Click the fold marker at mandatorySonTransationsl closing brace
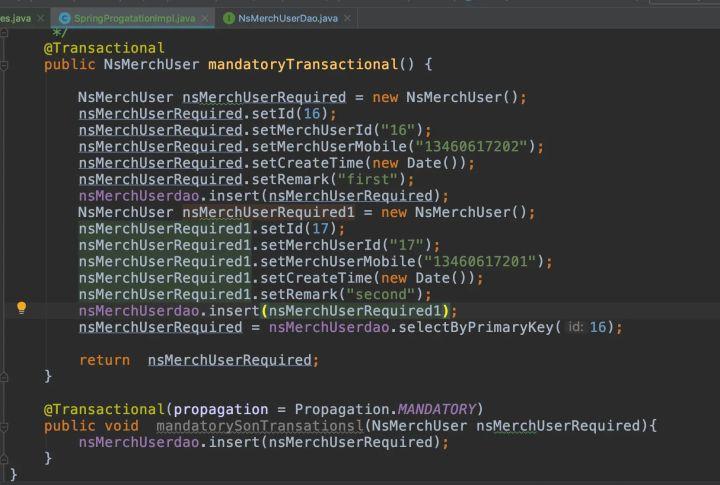 tap(5, 457)
